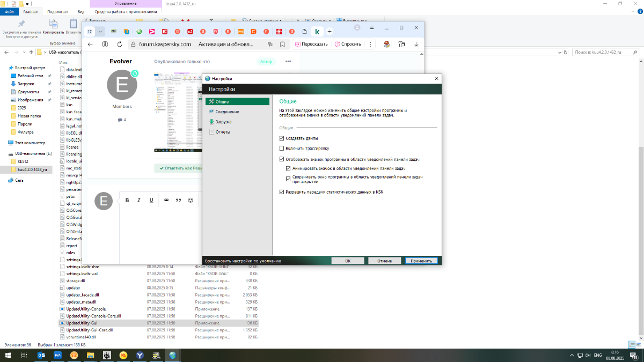Click "Пересказать" button in browser

311,45
